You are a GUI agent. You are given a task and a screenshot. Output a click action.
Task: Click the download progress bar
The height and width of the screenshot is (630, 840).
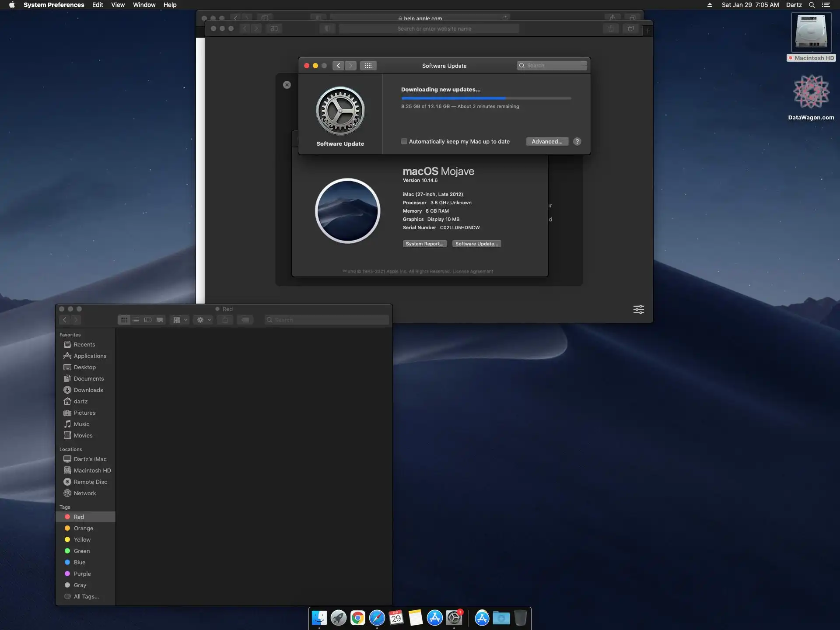point(486,98)
